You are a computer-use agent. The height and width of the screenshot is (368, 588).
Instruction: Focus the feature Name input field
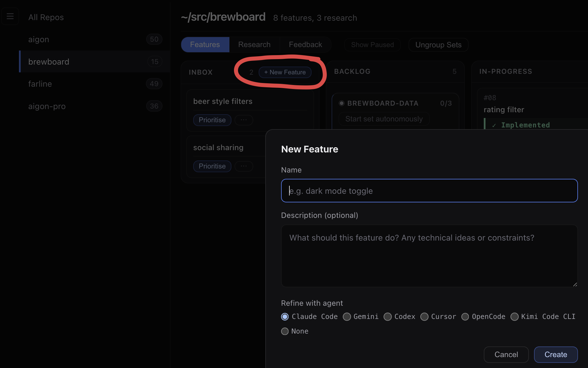(x=430, y=191)
